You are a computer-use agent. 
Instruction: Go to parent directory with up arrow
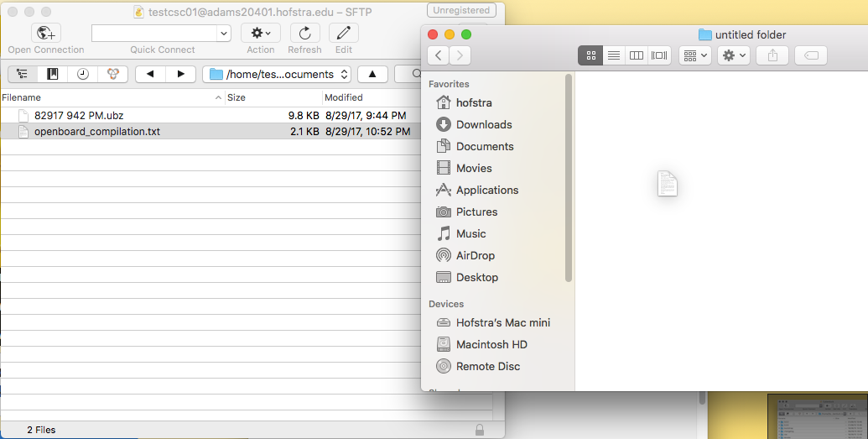[x=372, y=74]
